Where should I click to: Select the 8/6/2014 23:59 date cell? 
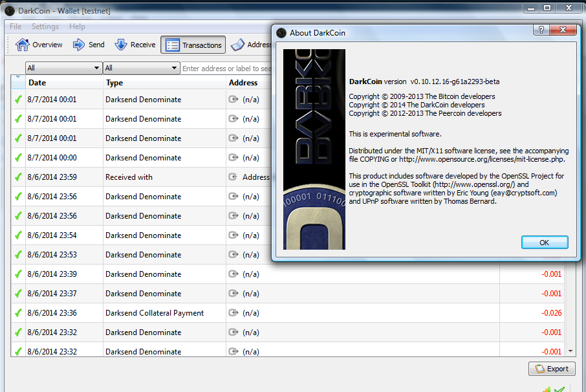[64, 177]
